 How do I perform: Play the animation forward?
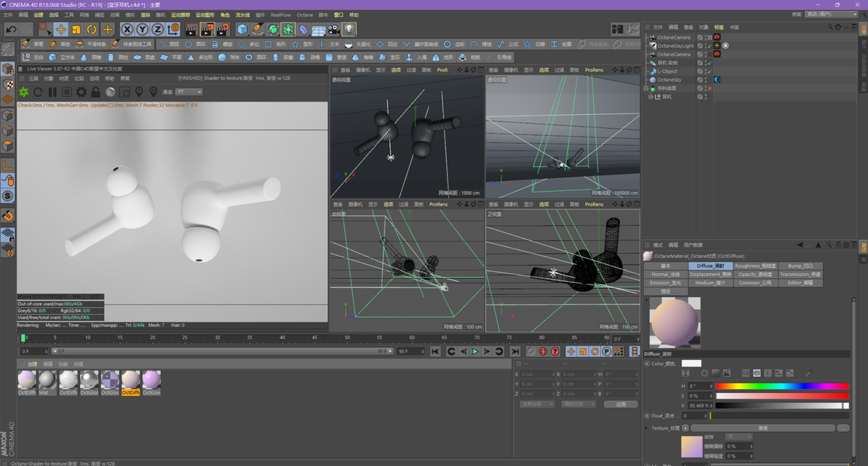point(475,351)
